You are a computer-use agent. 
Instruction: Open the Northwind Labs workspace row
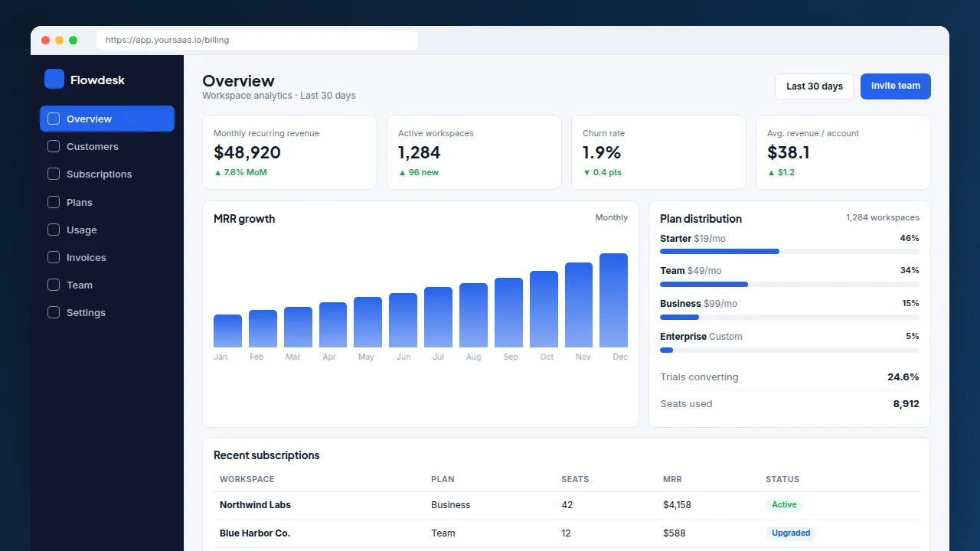pyautogui.click(x=567, y=505)
